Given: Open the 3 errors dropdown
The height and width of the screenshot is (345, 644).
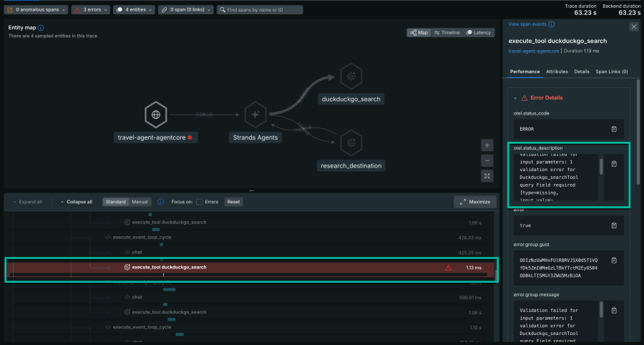Looking at the screenshot, I should pos(91,10).
